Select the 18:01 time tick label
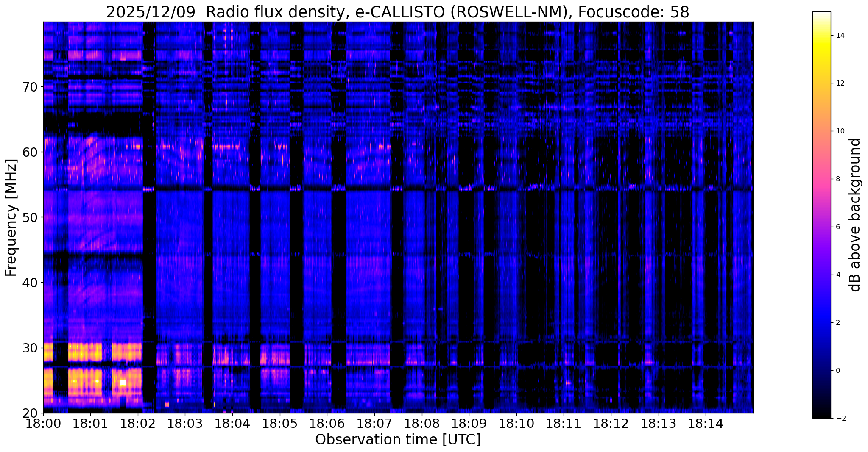 [x=90, y=423]
